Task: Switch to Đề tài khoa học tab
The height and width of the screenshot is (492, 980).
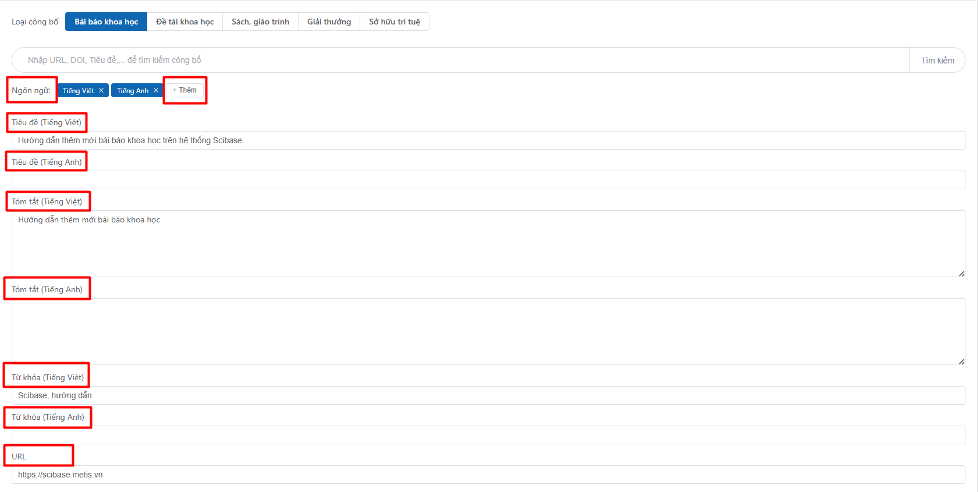Action: coord(184,22)
